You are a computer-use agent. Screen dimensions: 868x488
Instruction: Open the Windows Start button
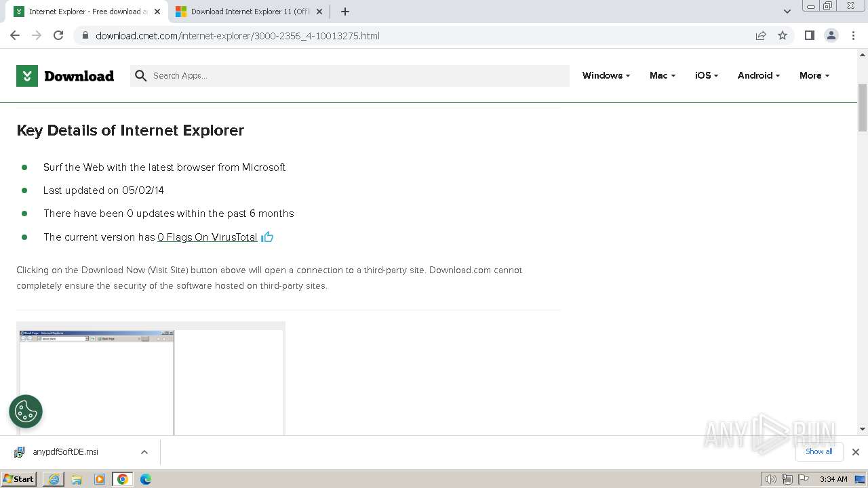pyautogui.click(x=20, y=479)
